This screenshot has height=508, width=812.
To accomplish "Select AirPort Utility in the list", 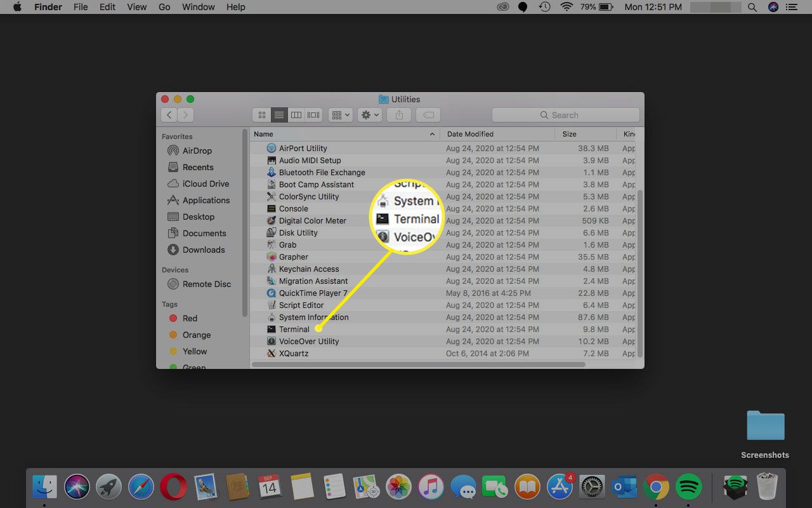I will coord(443,149).
